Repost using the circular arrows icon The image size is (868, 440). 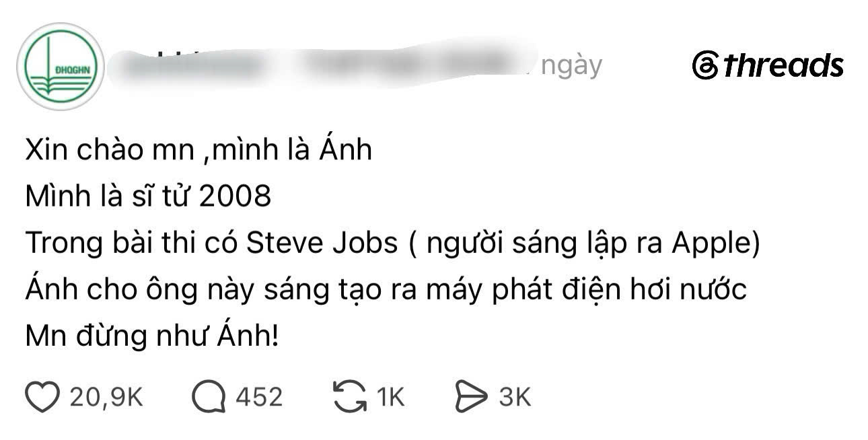350,396
